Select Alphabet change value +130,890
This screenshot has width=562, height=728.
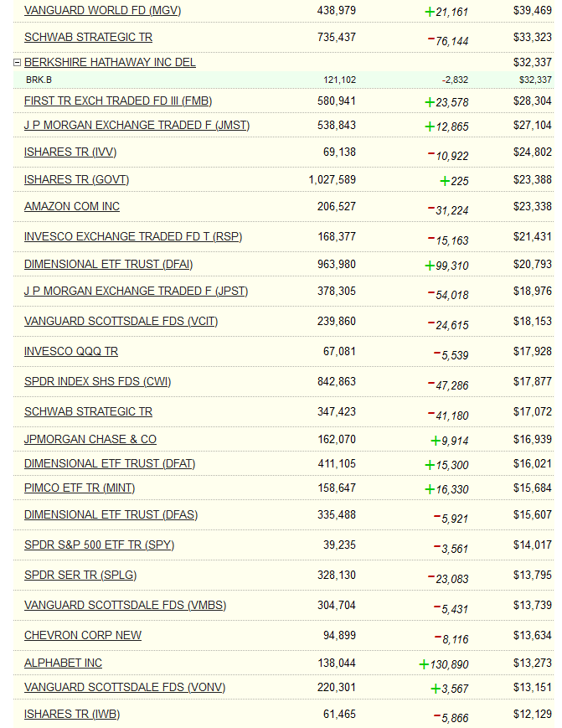[444, 664]
